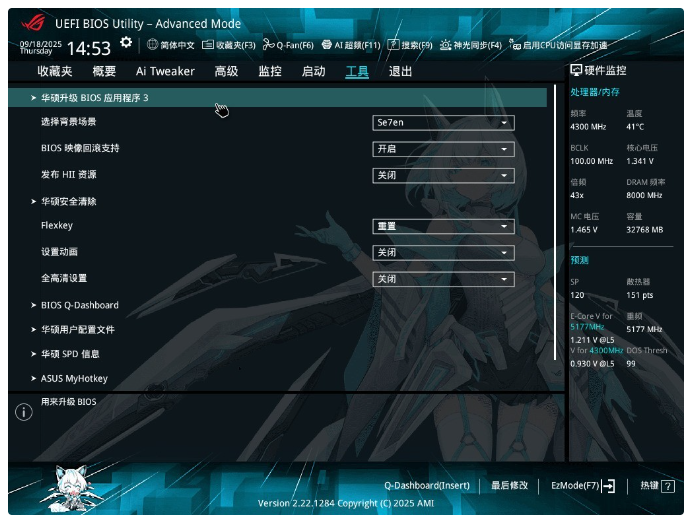Open the 发布 HII 资源 dropdown
The height and width of the screenshot is (523, 693).
[443, 176]
